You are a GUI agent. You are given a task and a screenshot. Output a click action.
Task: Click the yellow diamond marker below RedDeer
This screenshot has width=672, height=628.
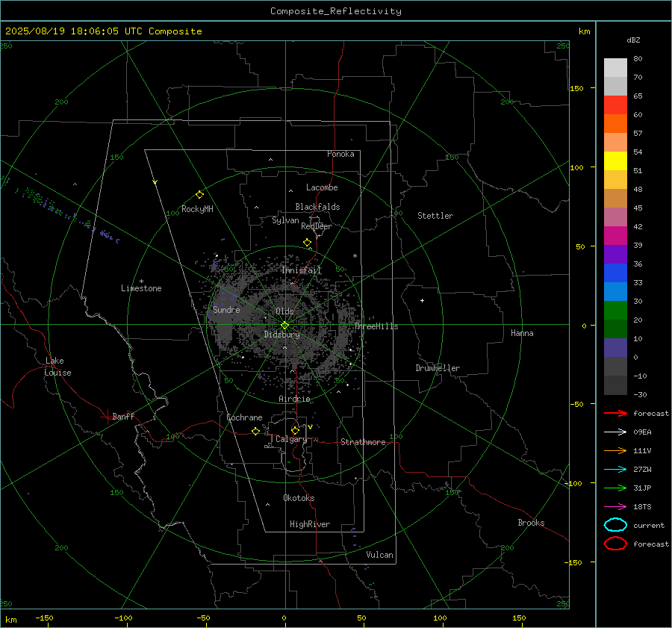pyautogui.click(x=308, y=243)
